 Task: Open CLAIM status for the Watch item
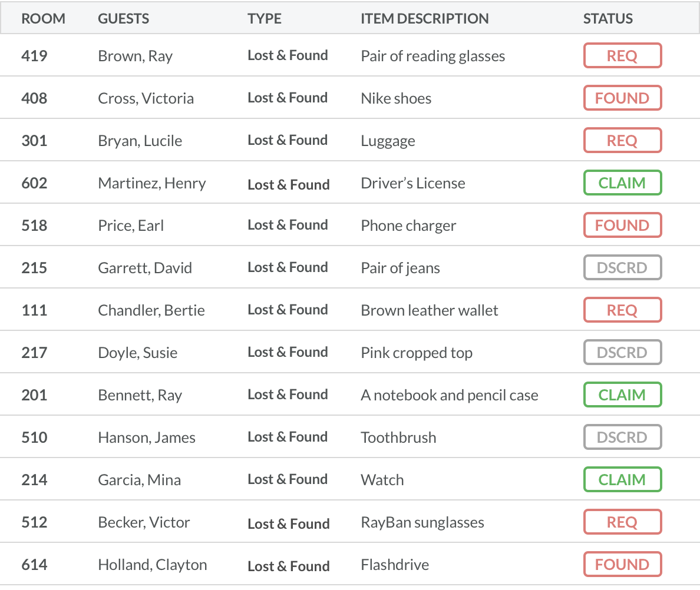point(622,480)
